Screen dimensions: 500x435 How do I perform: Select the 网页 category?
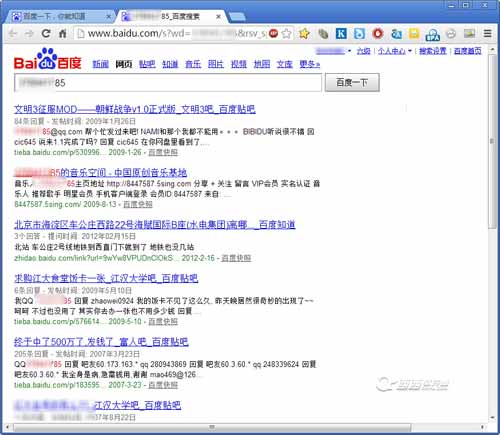[x=124, y=64]
